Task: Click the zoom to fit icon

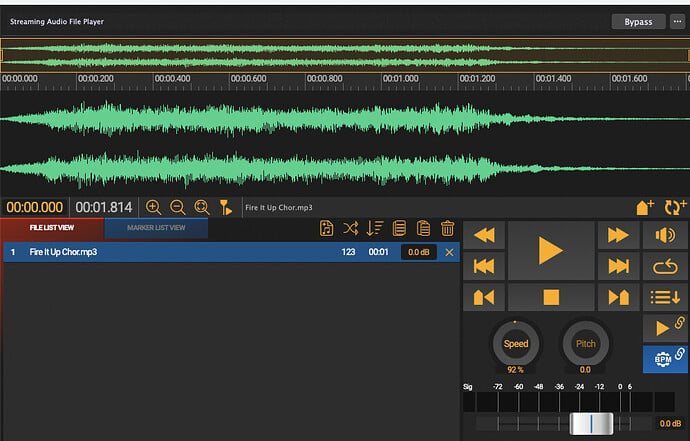Action: tap(202, 207)
